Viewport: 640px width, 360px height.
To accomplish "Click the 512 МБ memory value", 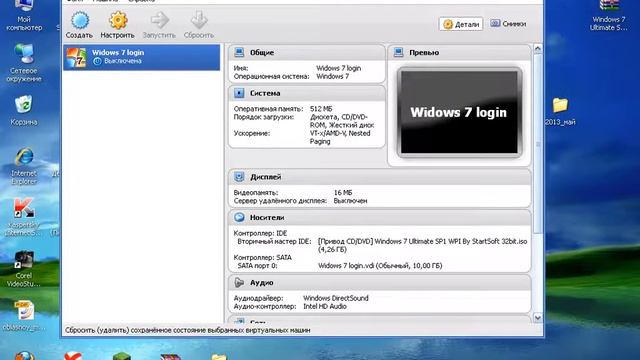I will tap(321, 109).
